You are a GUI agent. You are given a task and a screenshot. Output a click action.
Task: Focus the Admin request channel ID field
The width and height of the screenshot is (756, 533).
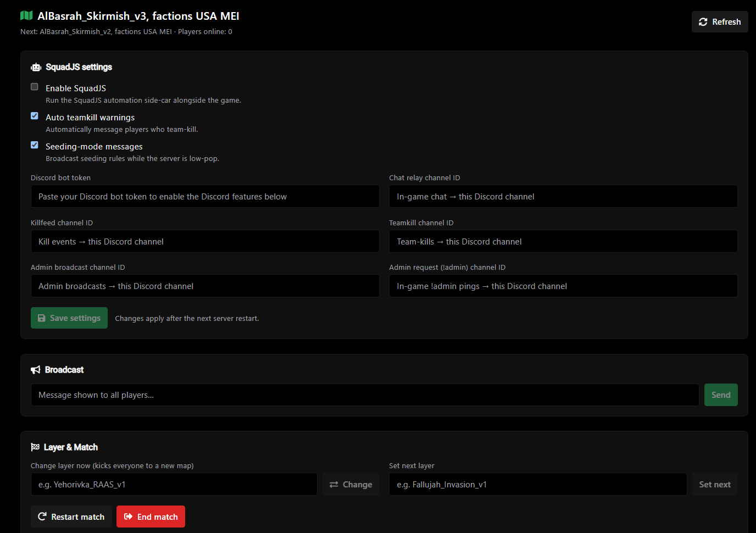(x=563, y=286)
